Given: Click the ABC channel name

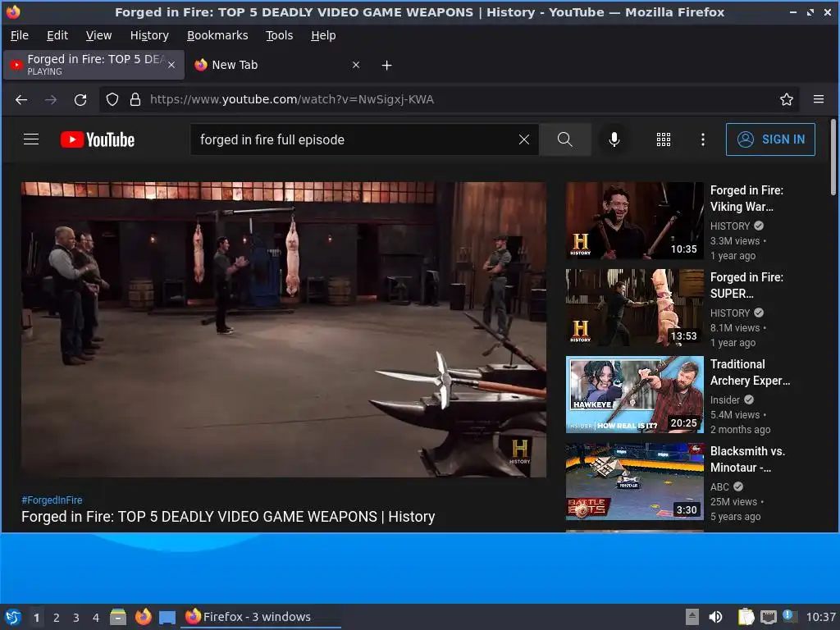Looking at the screenshot, I should [719, 486].
